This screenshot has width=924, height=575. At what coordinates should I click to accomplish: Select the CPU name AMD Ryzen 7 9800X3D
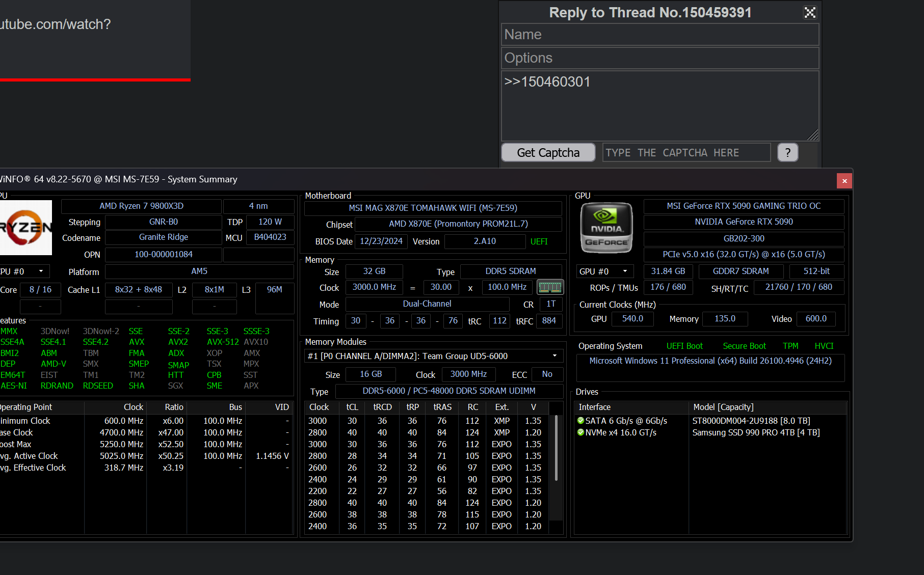[142, 206]
